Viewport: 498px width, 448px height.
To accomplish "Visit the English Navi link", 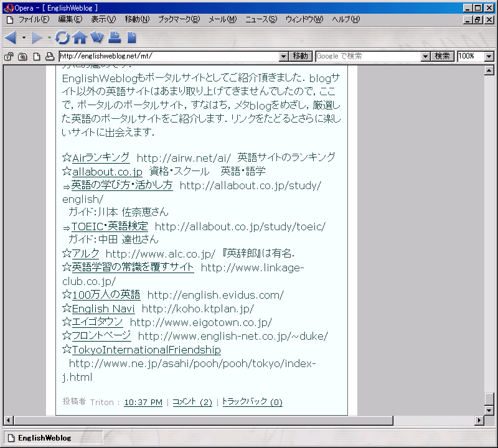I will (103, 309).
